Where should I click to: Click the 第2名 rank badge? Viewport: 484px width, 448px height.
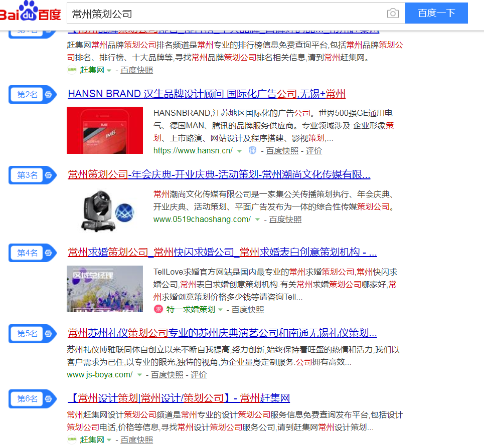point(33,94)
